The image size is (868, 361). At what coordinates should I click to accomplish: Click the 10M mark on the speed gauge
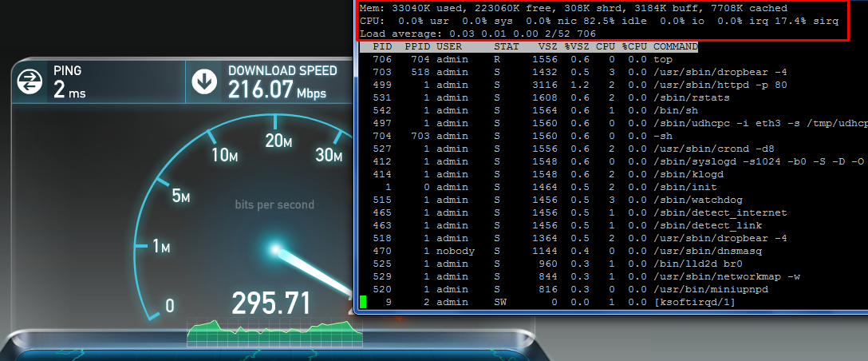tap(226, 155)
